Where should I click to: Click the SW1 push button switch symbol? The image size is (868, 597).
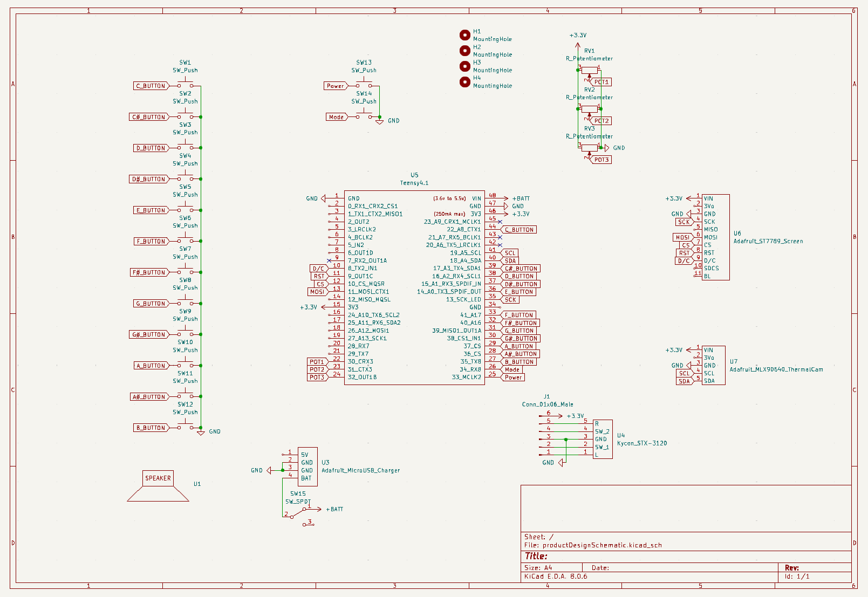[185, 85]
